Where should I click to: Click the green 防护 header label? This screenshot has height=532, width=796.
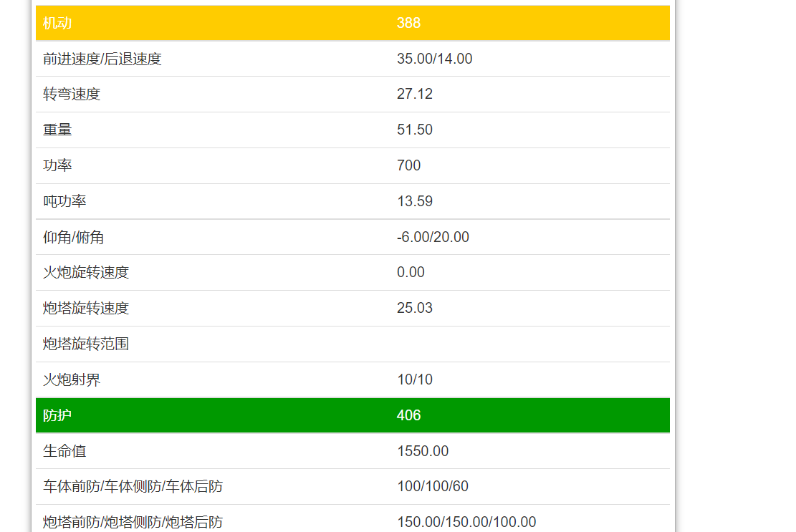click(x=57, y=415)
